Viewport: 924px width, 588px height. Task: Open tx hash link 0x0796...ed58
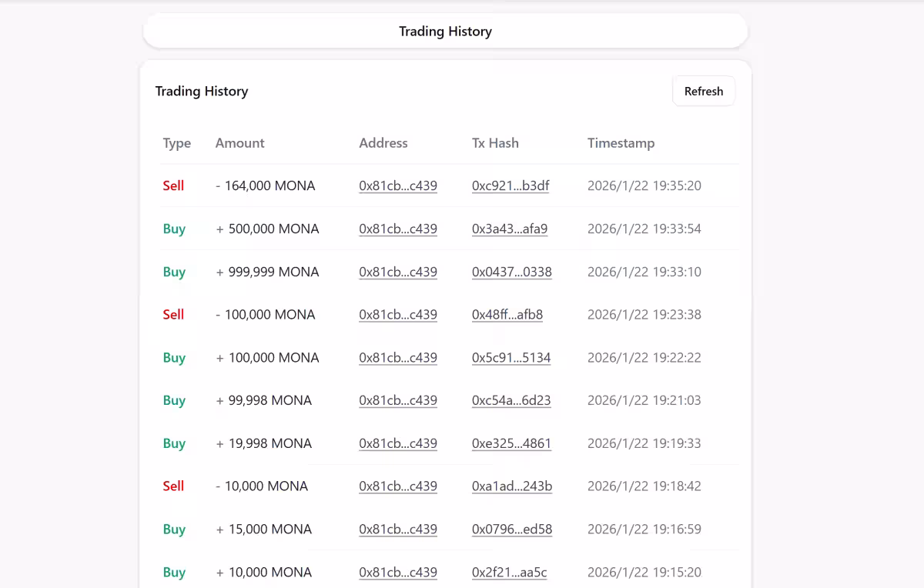pos(511,530)
